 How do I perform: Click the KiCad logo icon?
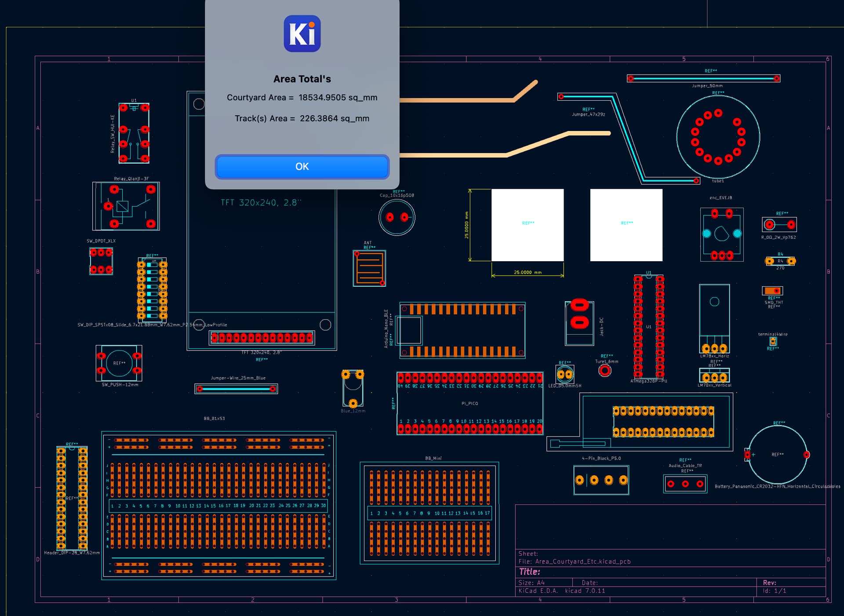[302, 34]
